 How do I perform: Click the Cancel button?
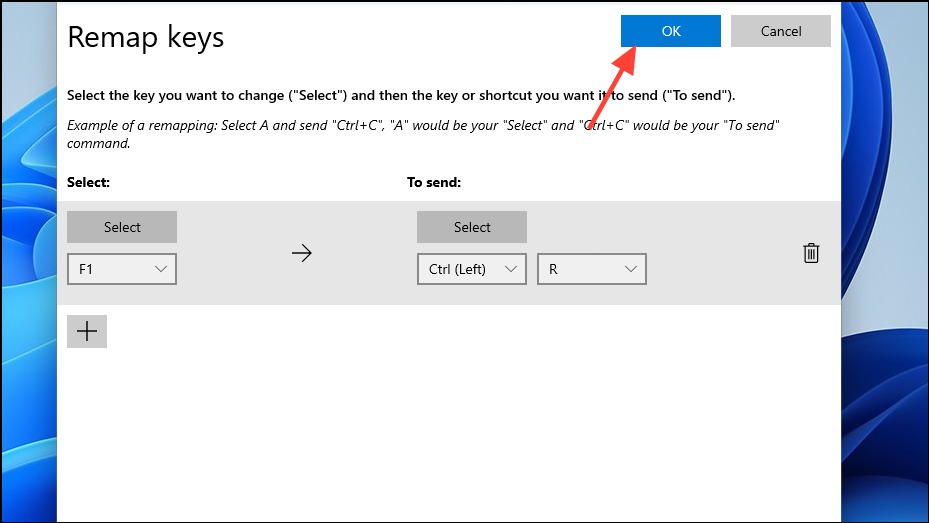pyautogui.click(x=780, y=31)
